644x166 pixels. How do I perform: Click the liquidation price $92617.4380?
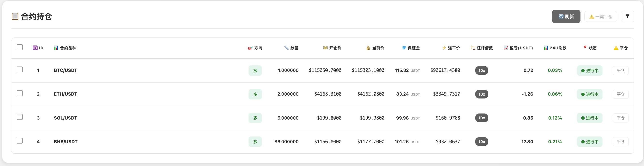coord(445,70)
